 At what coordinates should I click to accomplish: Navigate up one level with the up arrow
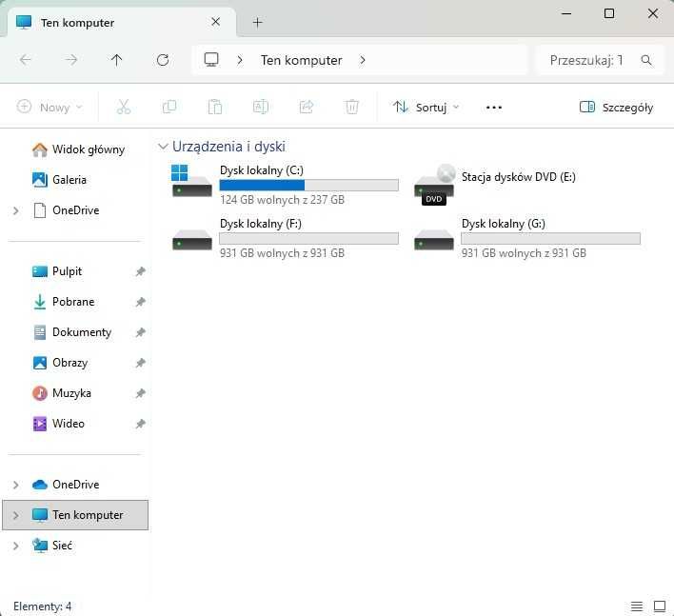[116, 60]
